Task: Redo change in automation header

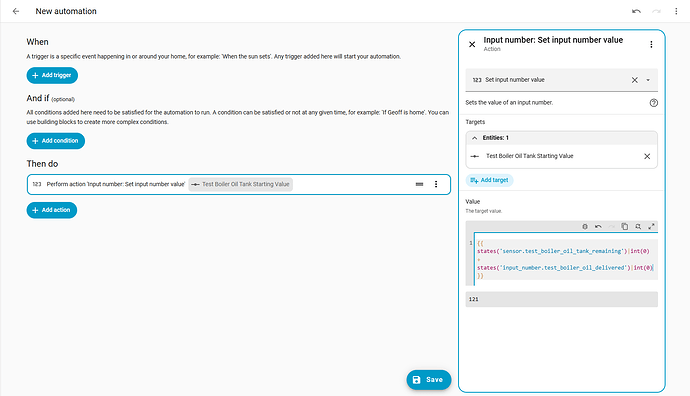Action: pos(656,11)
